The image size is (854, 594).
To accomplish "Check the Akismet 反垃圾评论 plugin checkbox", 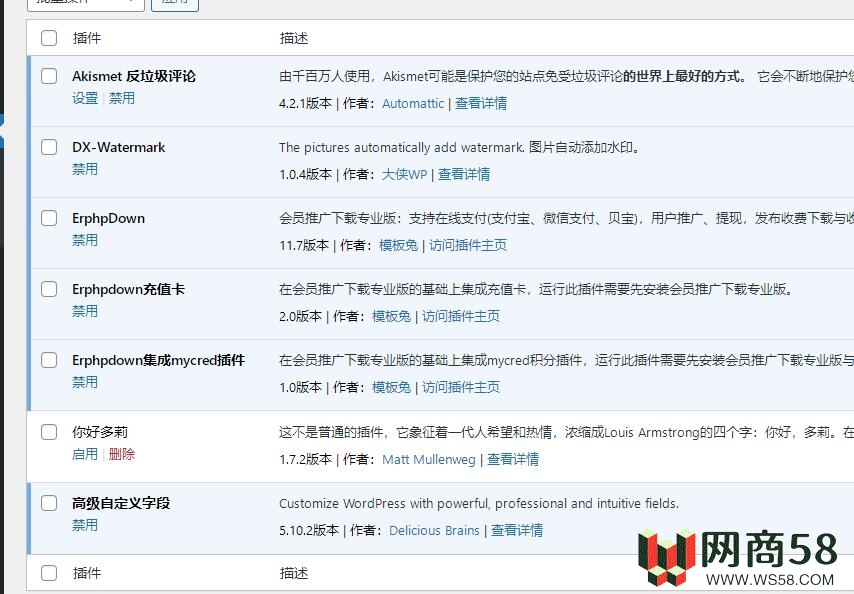I will 49,76.
